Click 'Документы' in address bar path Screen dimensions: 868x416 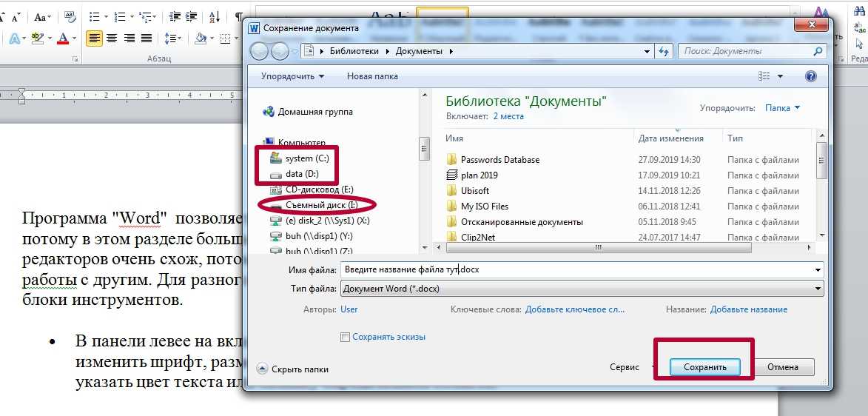419,51
